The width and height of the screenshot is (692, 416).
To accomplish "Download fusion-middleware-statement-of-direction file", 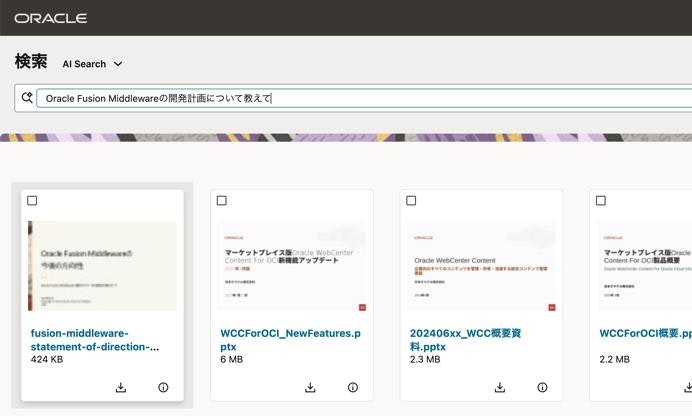I will (120, 387).
